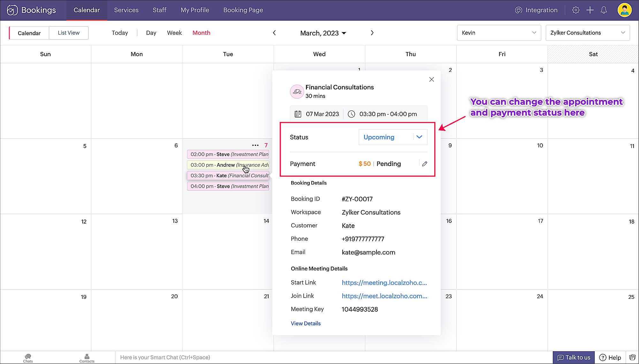Open three-dot menu on March 7
639x364 pixels.
(x=255, y=145)
